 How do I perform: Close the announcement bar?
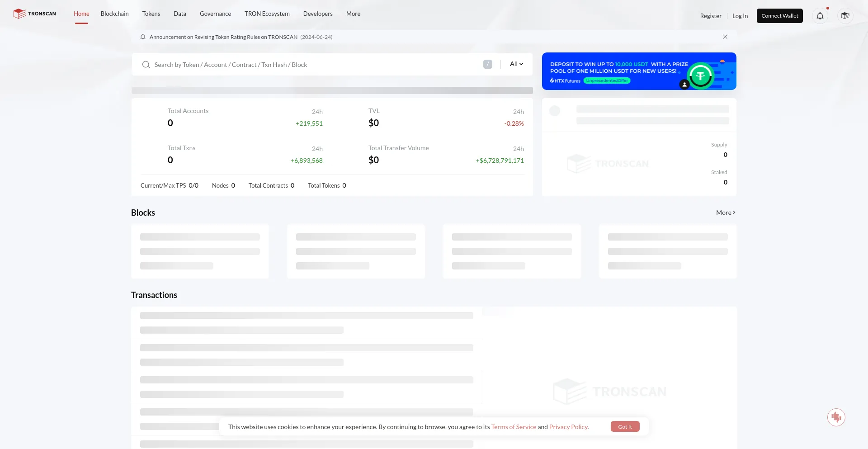725,37
